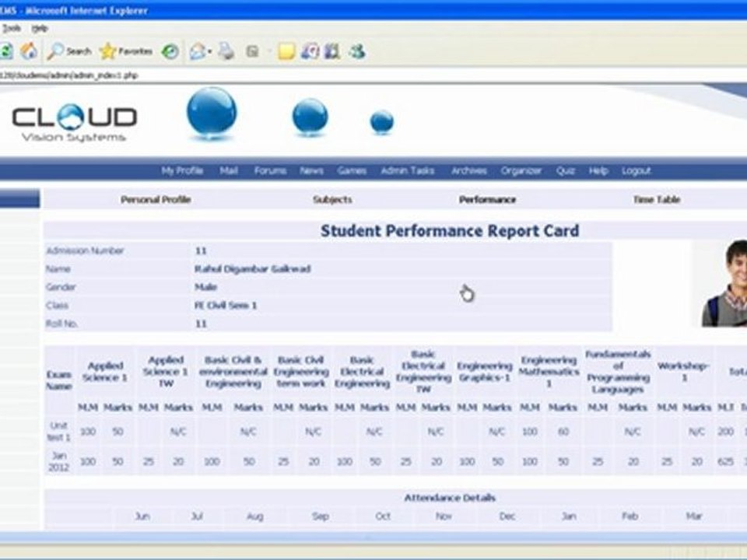Click the name Rahul Digambar Gaikwad

click(252, 269)
